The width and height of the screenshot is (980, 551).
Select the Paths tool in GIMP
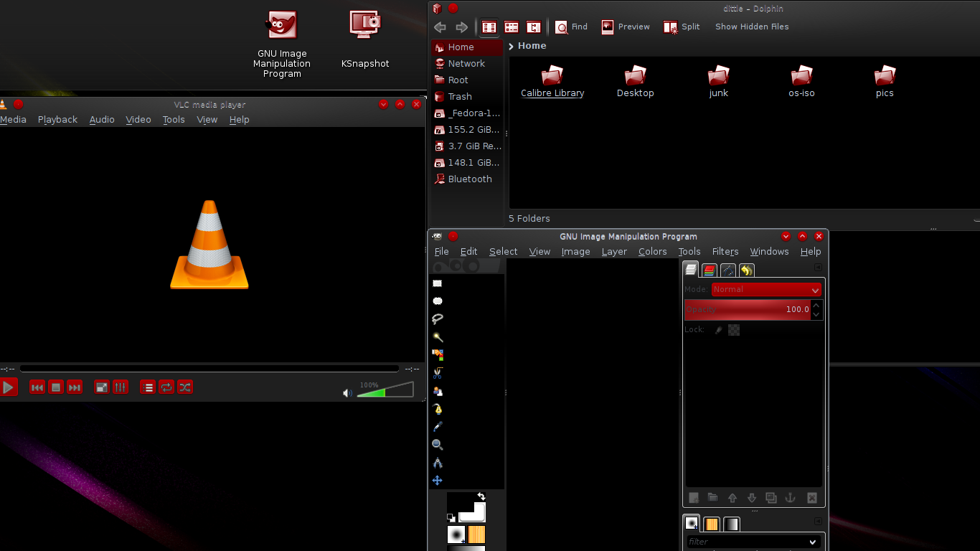coord(438,409)
